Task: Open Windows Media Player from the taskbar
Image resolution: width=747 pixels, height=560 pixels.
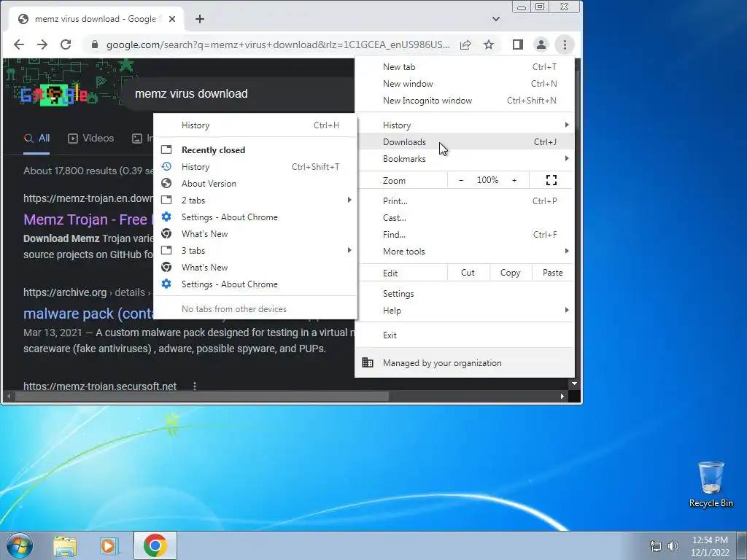Action: pos(108,546)
